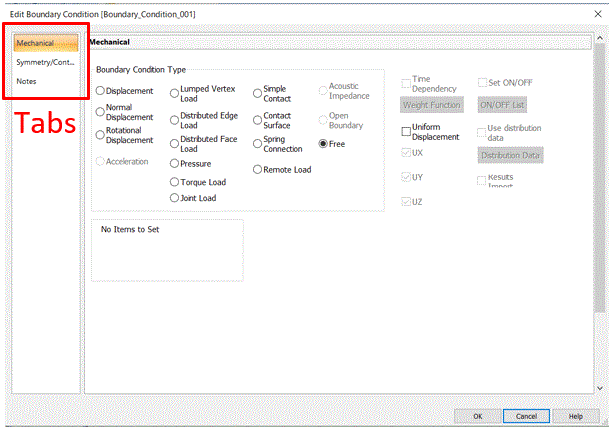The image size is (609, 429).
Task: Choose Normal Displacement boundary type
Action: [100, 112]
